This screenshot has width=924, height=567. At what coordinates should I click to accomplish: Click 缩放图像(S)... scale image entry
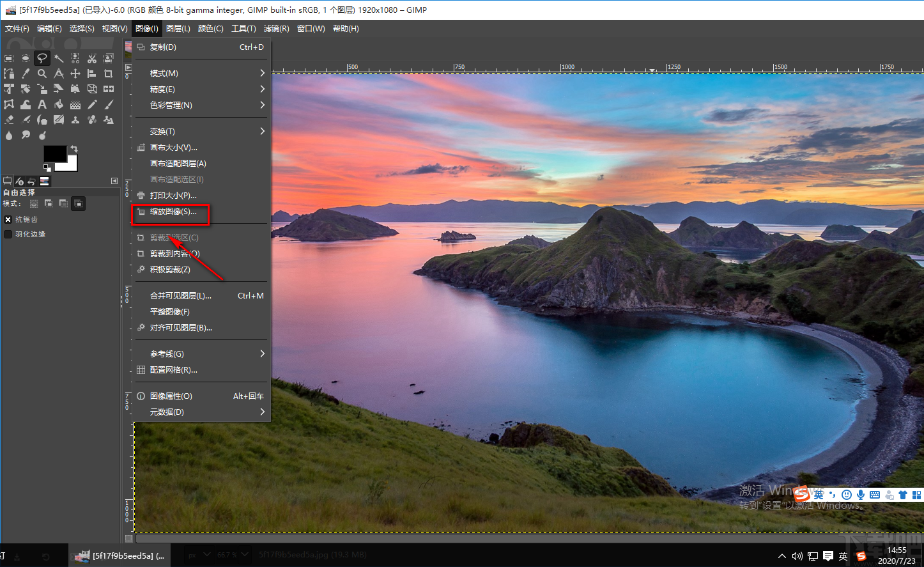pos(173,212)
